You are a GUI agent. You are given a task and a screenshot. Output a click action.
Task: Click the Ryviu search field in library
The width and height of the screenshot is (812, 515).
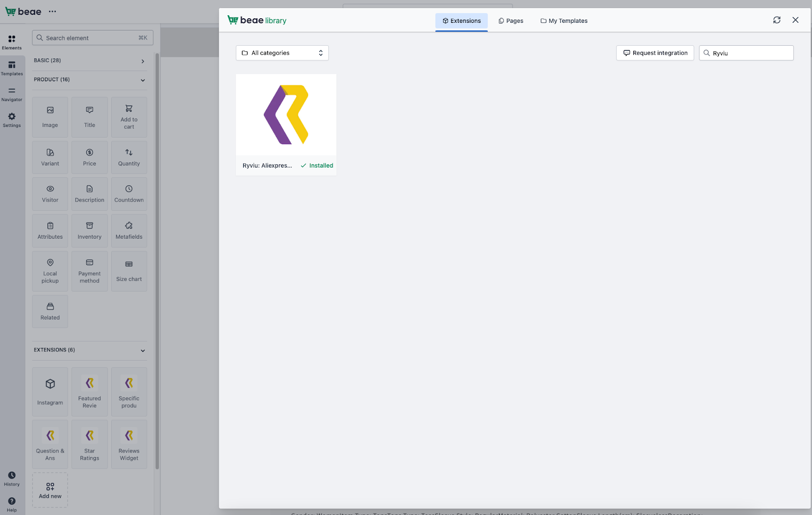pyautogui.click(x=747, y=53)
